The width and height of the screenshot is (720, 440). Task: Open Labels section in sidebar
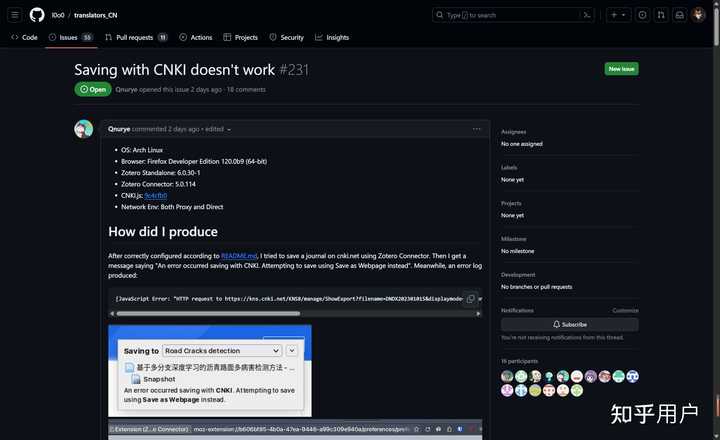(x=509, y=168)
